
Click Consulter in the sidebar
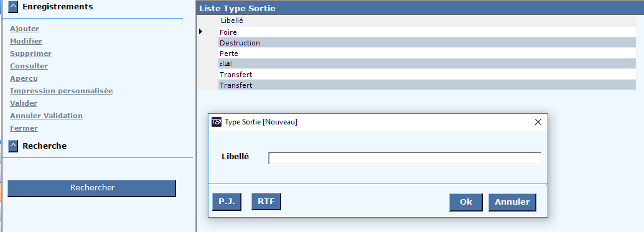[x=29, y=66]
